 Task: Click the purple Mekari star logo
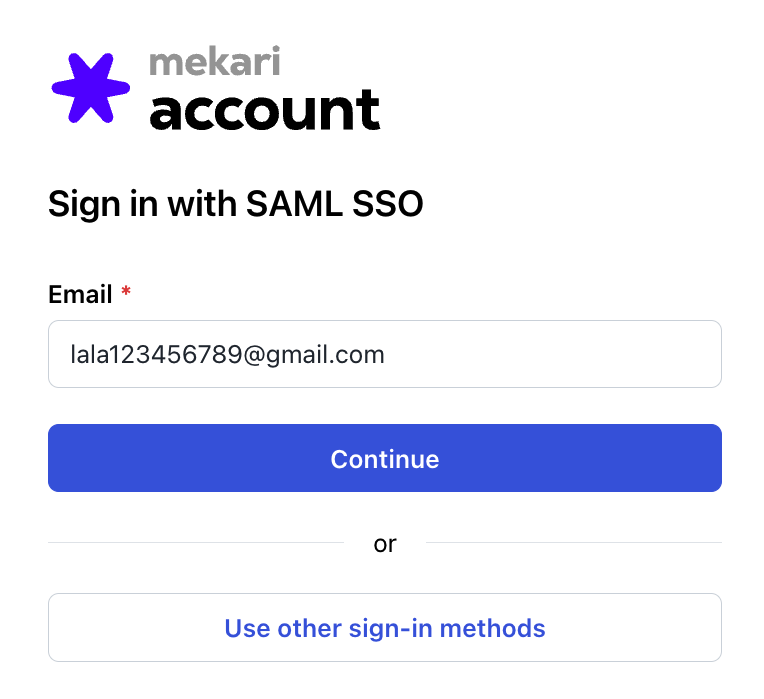tap(91, 88)
